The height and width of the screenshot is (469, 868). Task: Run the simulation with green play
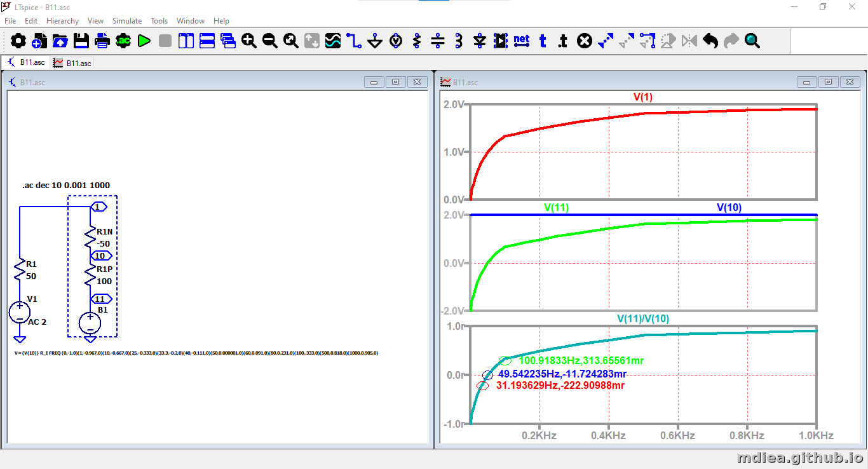144,41
